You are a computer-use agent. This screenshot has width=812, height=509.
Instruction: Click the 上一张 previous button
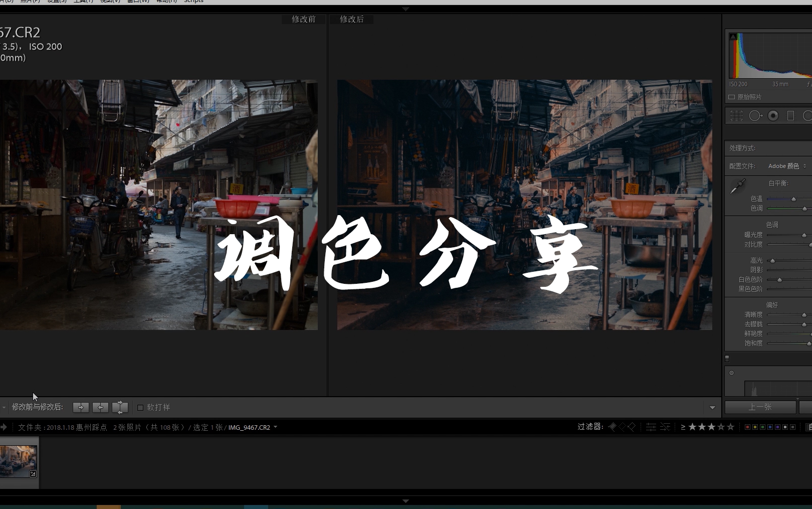760,407
